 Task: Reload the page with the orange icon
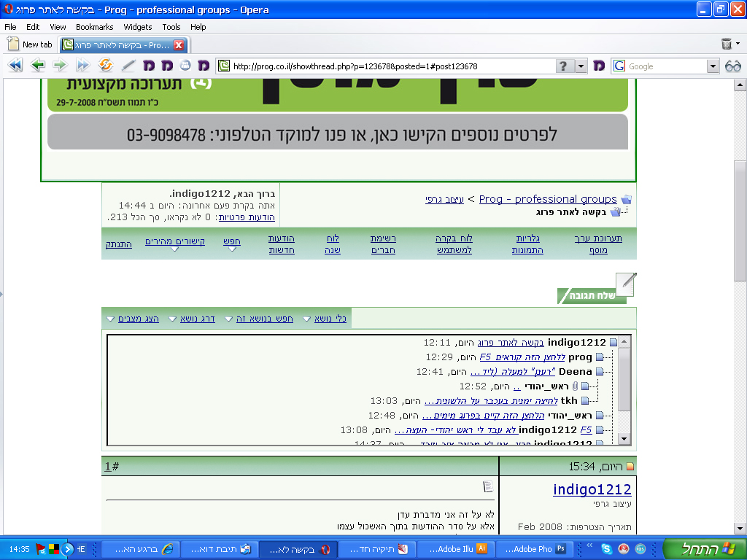tap(105, 64)
